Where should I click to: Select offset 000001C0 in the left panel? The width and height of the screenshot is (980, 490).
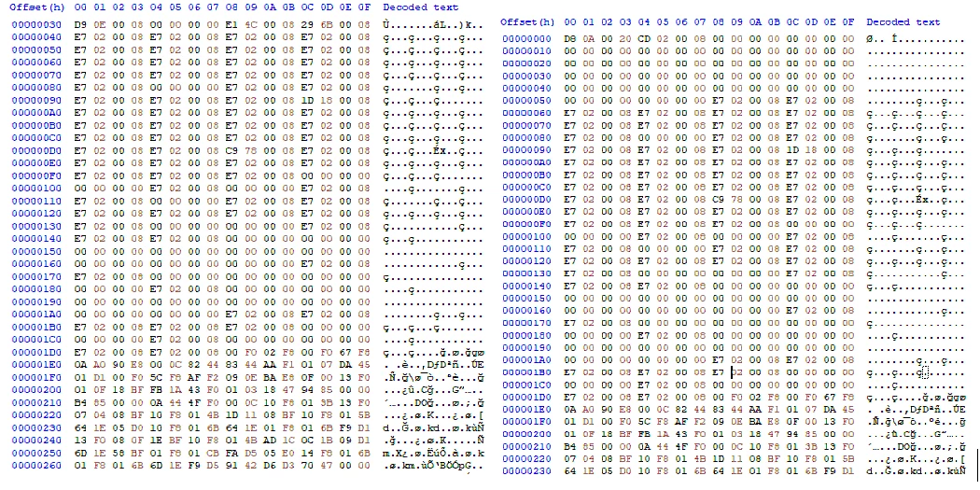coord(36,340)
